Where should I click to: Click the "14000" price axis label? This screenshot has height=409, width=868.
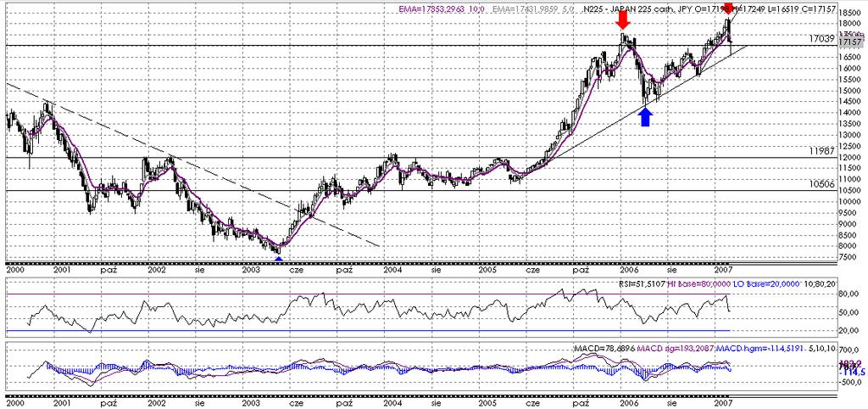pyautogui.click(x=850, y=113)
